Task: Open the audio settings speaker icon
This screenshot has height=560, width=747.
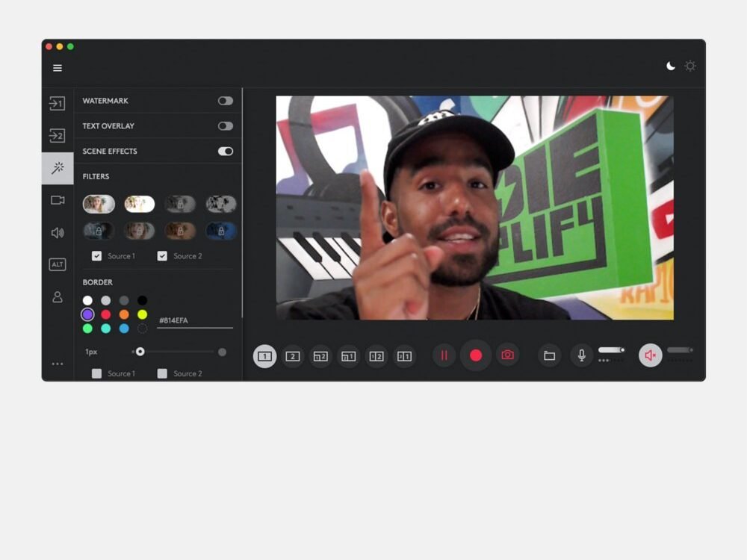Action: [x=58, y=233]
